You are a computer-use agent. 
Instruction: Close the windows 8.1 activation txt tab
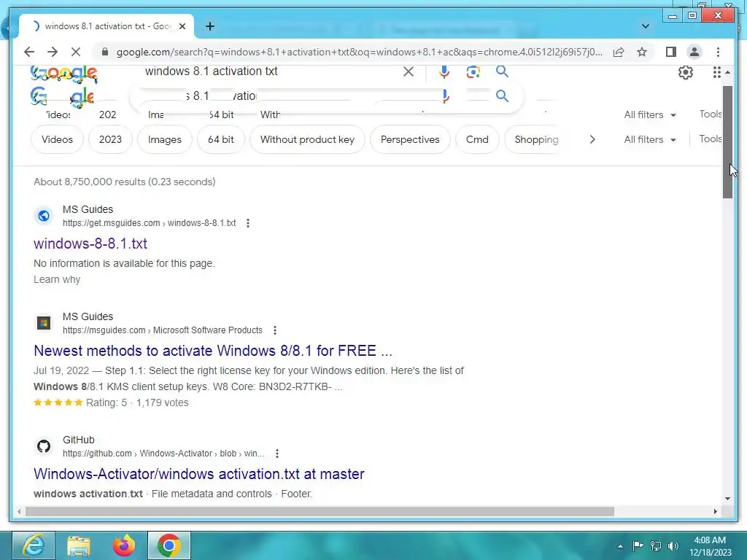(182, 26)
